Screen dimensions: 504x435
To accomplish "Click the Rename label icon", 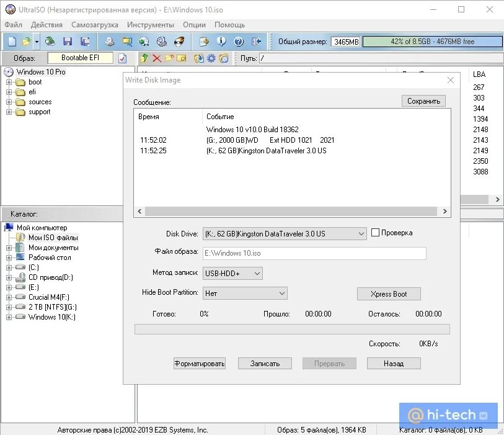I will coord(182,58).
